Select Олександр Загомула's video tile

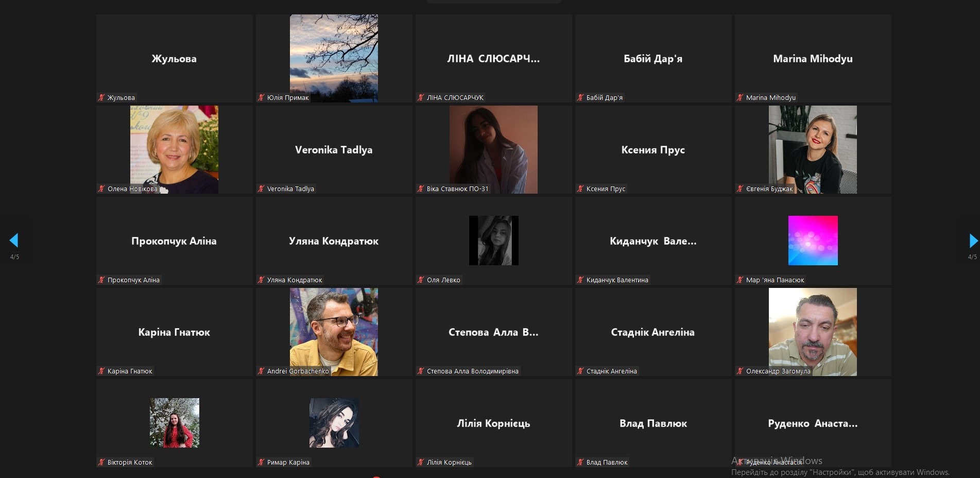point(813,332)
